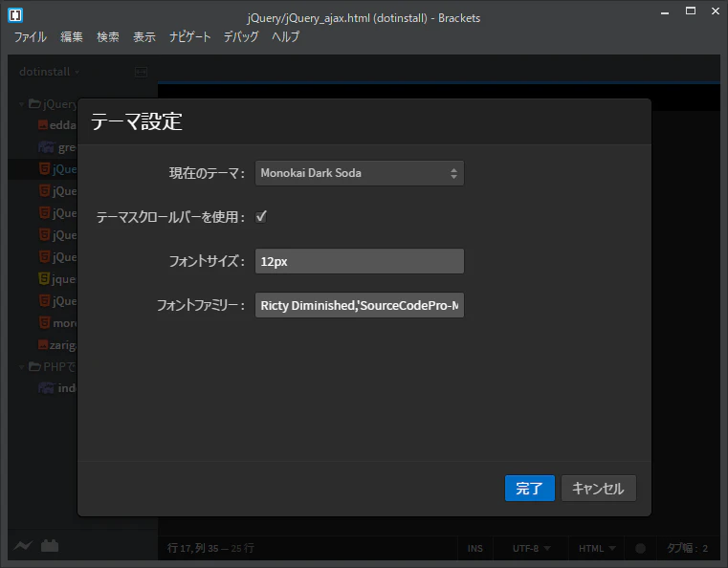
Task: Click the Brackets app logo in title bar
Action: point(15,15)
